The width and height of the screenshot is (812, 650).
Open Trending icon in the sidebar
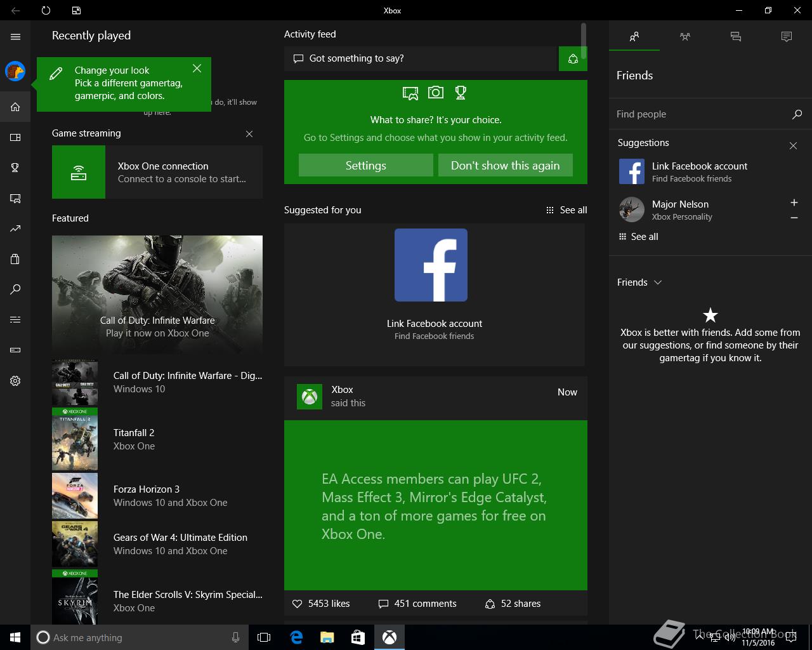click(x=15, y=229)
